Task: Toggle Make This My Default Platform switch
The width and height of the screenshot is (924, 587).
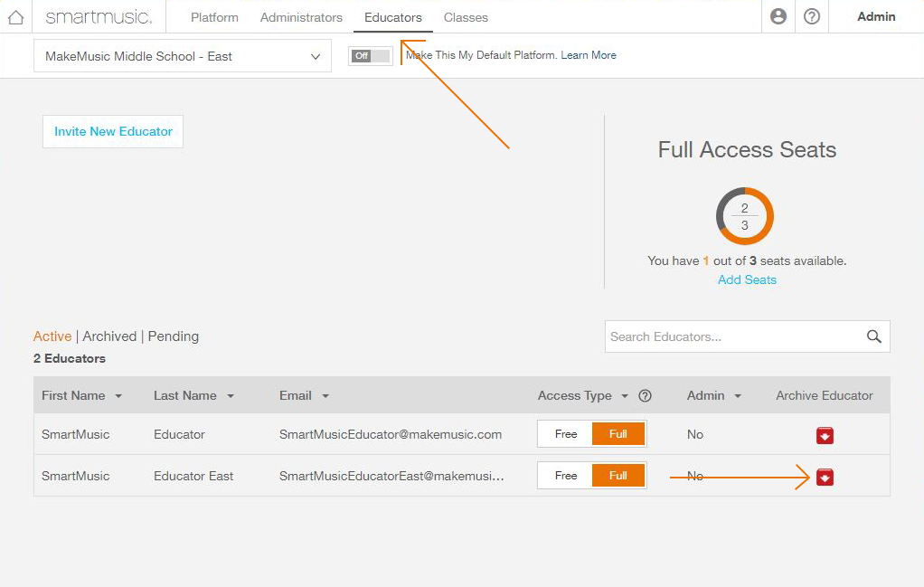Action: [370, 56]
